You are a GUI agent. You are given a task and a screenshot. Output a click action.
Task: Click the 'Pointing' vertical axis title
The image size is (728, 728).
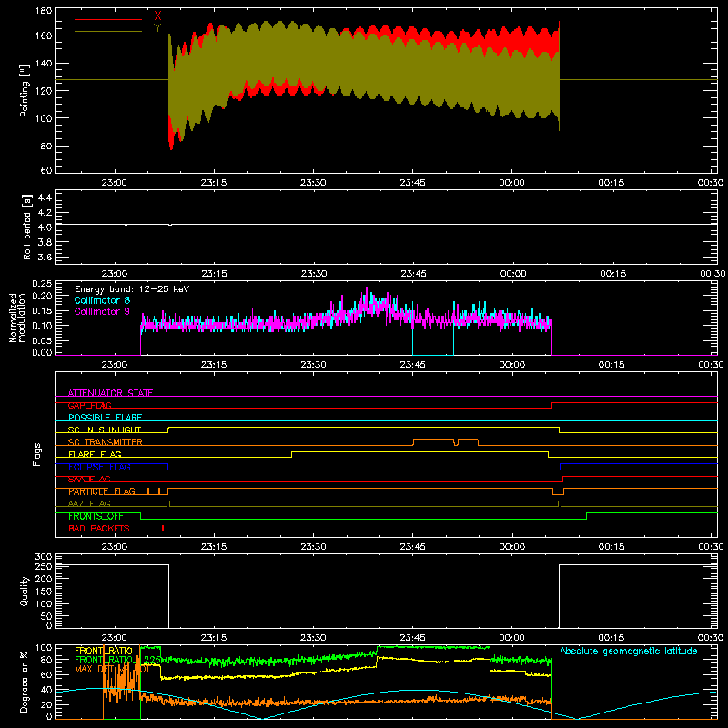coord(25,90)
